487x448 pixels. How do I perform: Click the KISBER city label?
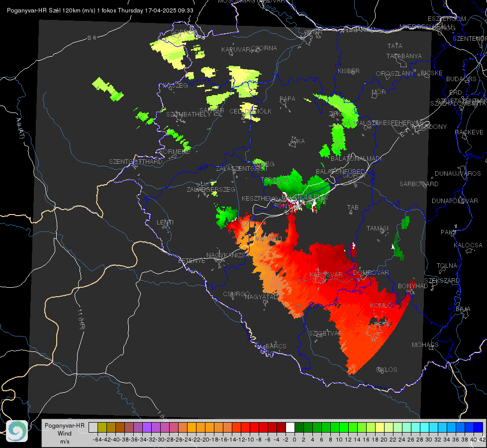(349, 71)
